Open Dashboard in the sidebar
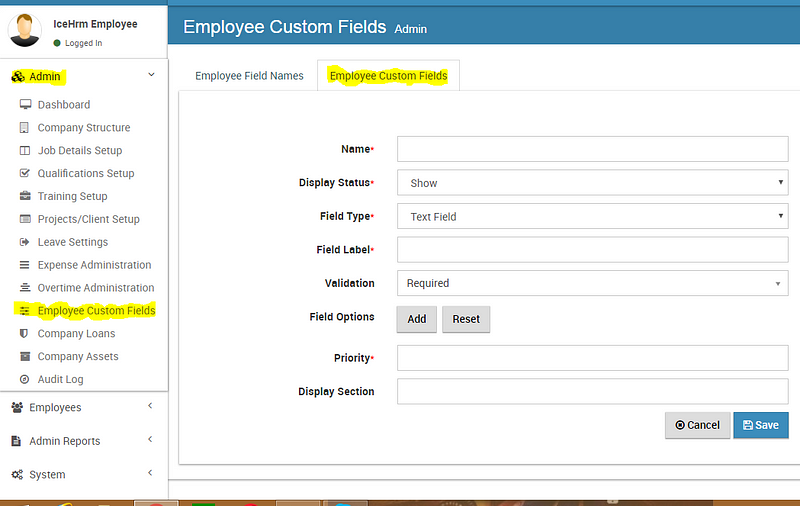Image resolution: width=800 pixels, height=506 pixels. pos(64,105)
